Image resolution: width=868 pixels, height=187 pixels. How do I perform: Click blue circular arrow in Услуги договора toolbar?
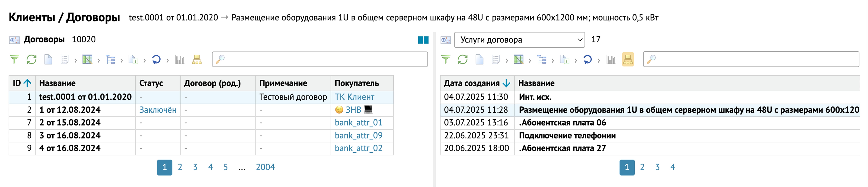pos(587,59)
